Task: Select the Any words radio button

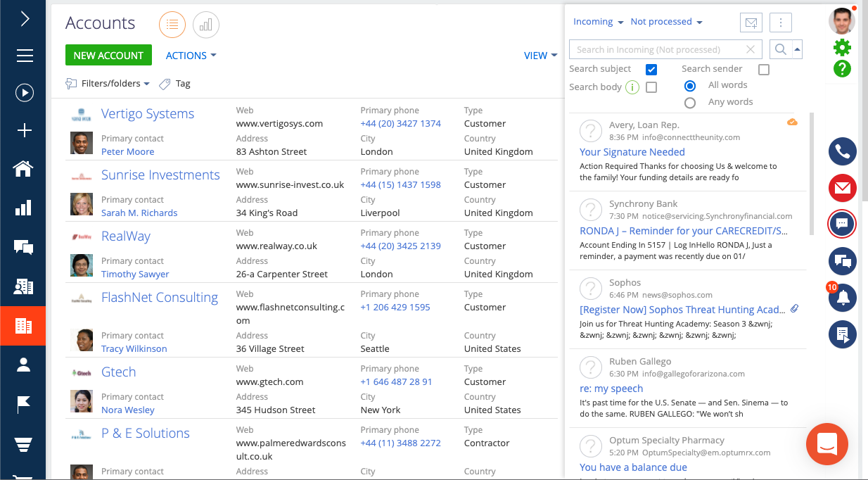Action: [690, 102]
